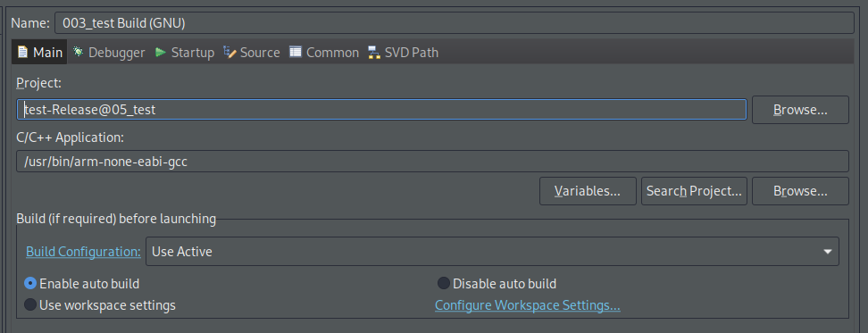Choose Use workspace settings radio button
868x333 pixels.
(x=30, y=304)
